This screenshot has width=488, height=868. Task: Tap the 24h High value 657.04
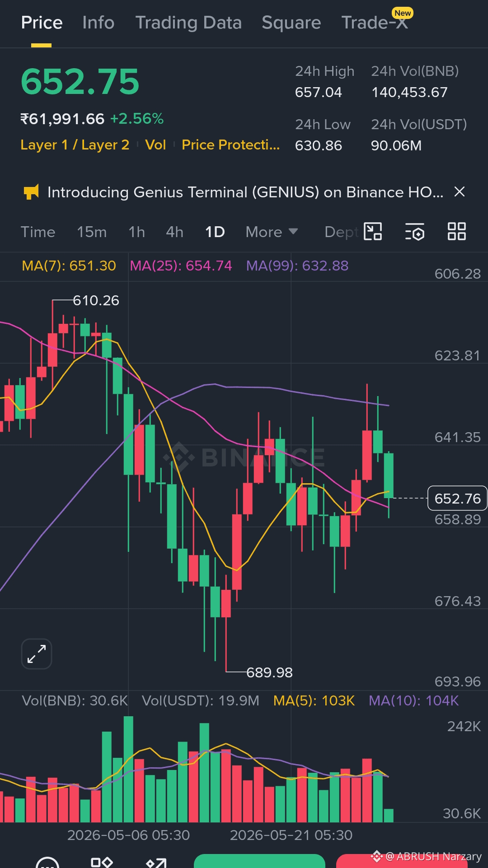(x=319, y=92)
